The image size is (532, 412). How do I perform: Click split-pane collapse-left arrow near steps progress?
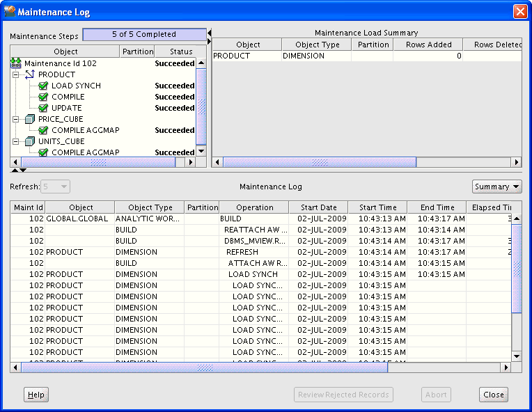pyautogui.click(x=210, y=33)
